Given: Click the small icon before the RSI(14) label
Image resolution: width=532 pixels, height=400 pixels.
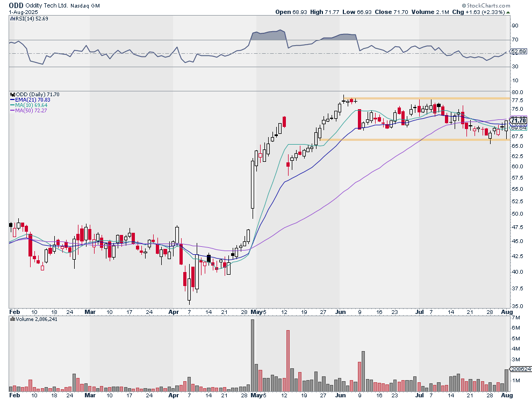Looking at the screenshot, I should click(12, 19).
